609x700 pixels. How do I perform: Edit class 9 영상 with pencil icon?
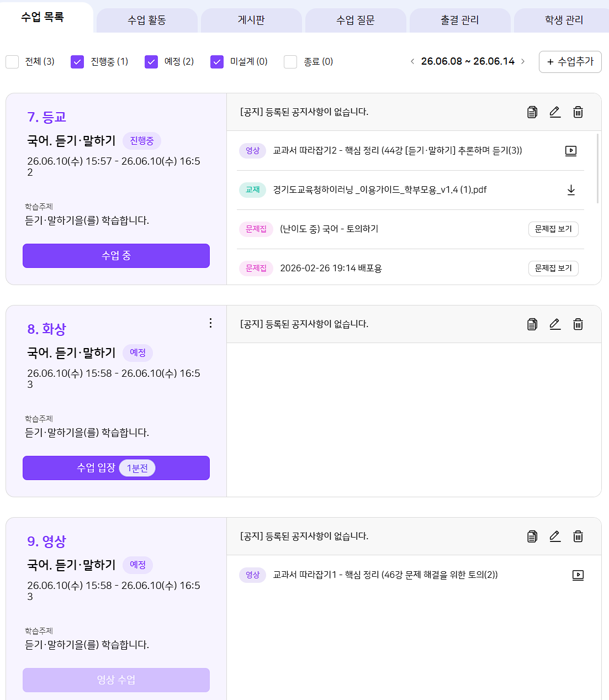pyautogui.click(x=555, y=536)
